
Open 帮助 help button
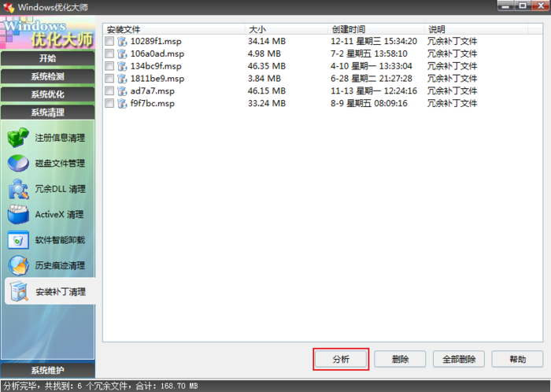517,359
